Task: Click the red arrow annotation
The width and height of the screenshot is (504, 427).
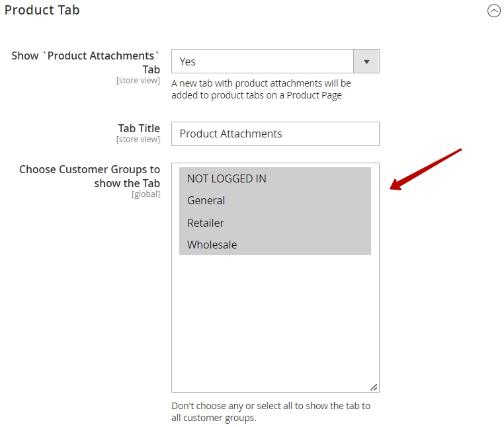Action: (425, 169)
